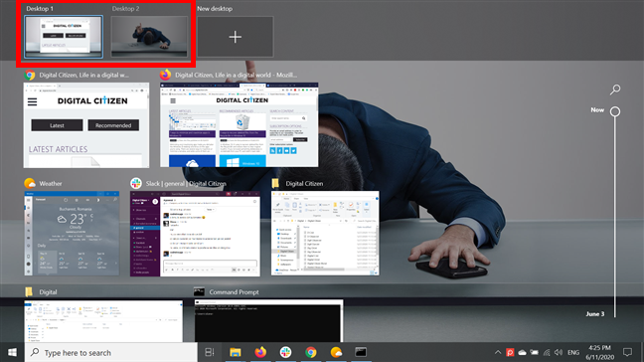Click the red tray icon beside the chevron
Image resolution: width=644 pixels, height=362 pixels.
pyautogui.click(x=510, y=352)
